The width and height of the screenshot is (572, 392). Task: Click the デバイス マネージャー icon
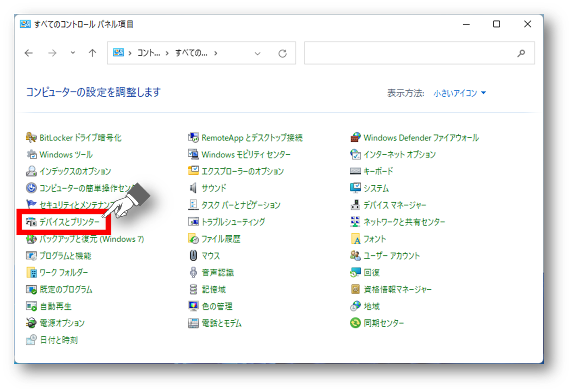pos(355,205)
